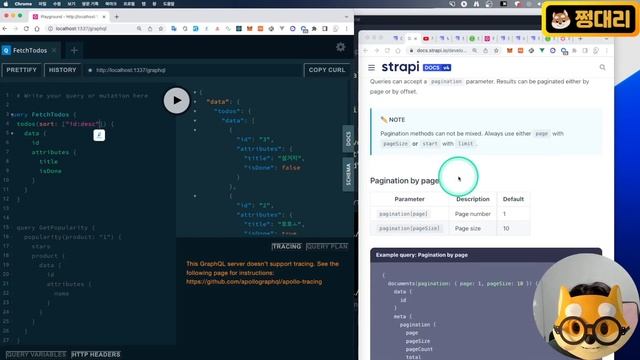Viewport: 640px width, 360px height.
Task: Toggle the Chrome side panel in the Playground window
Action: [325, 29]
